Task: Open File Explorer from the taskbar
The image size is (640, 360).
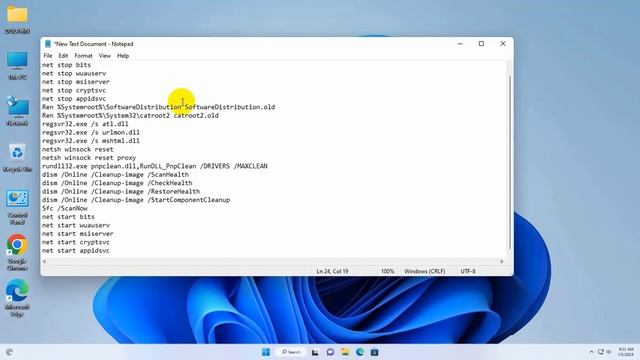Action: pyautogui.click(x=345, y=352)
